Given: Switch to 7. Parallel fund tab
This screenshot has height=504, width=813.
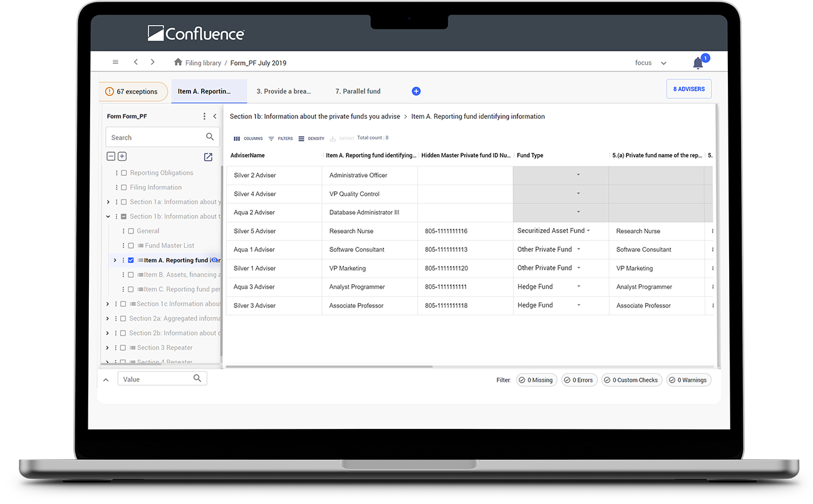Looking at the screenshot, I should point(358,91).
